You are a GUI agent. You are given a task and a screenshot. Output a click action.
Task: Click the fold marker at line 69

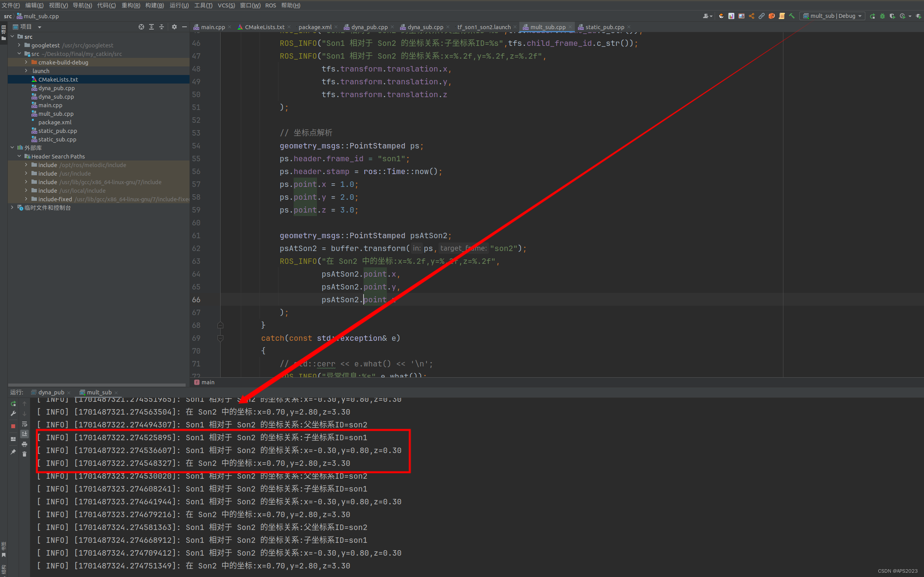(x=220, y=338)
